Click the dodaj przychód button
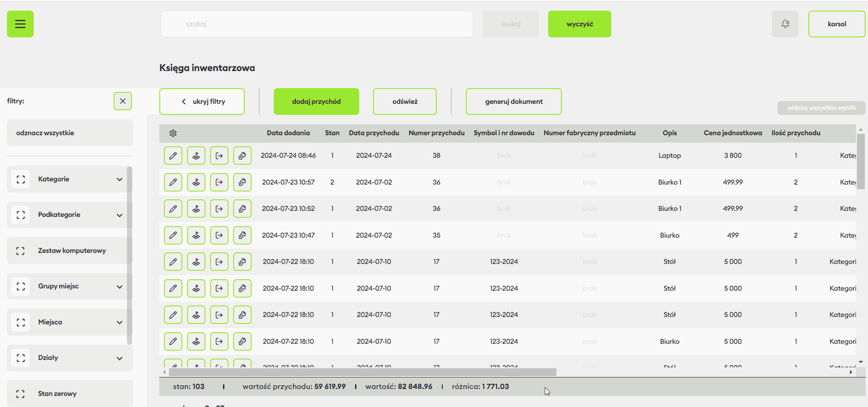 click(316, 102)
